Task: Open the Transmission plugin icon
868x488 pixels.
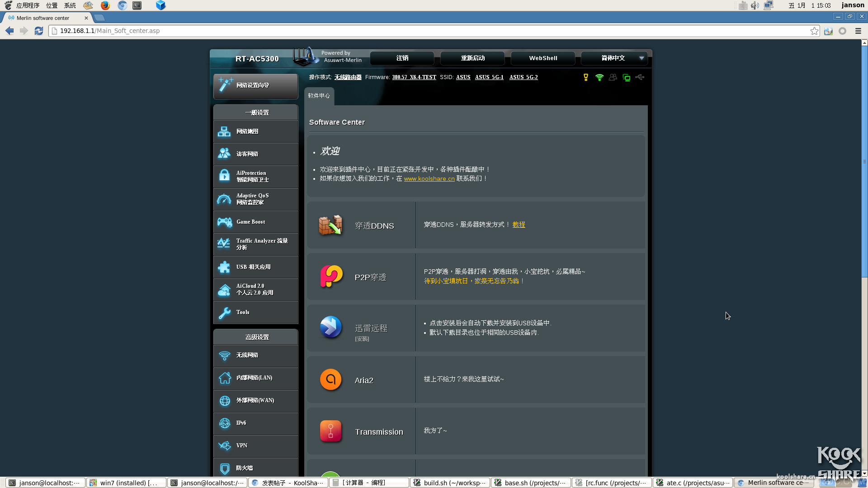Action: (x=330, y=431)
